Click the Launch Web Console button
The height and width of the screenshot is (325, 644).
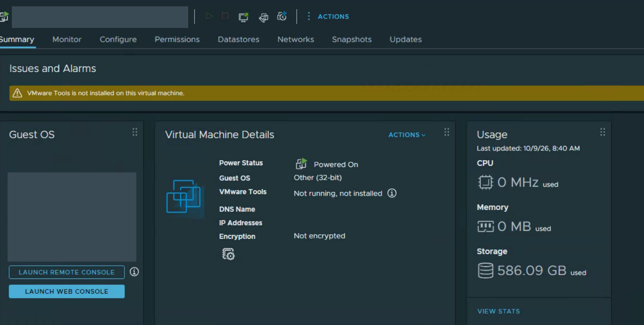67,291
